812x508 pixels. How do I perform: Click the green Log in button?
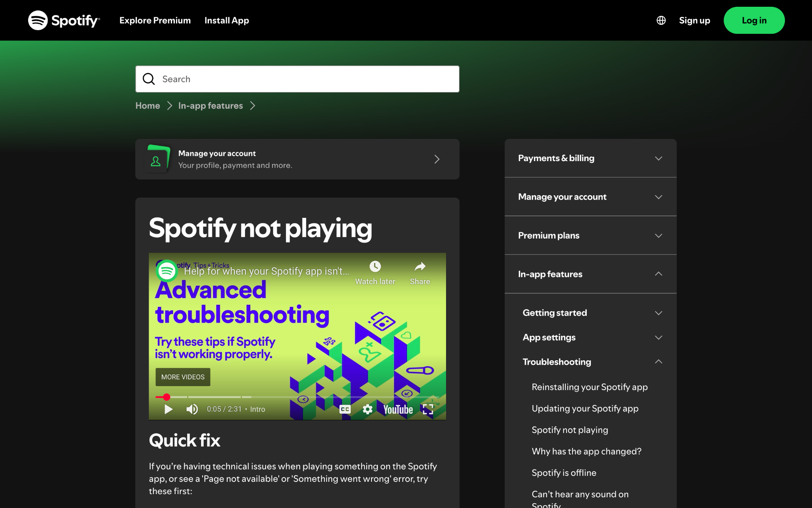[754, 20]
